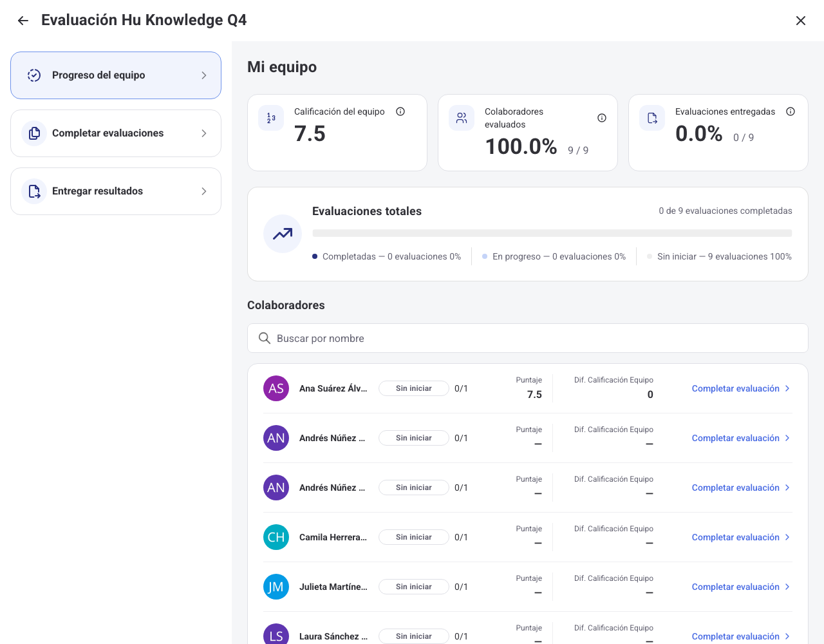Open Completar evaluaciones section
The image size is (824, 644).
[x=116, y=133]
